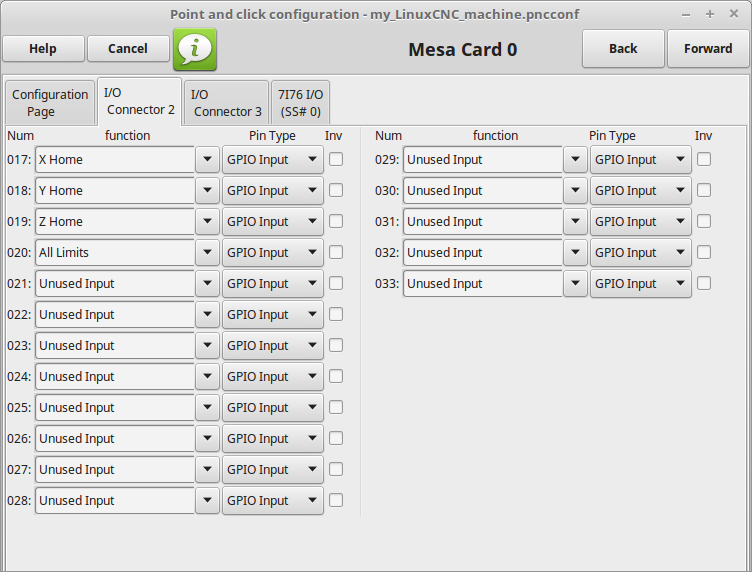
Task: Advance with the Forward button
Action: [708, 48]
